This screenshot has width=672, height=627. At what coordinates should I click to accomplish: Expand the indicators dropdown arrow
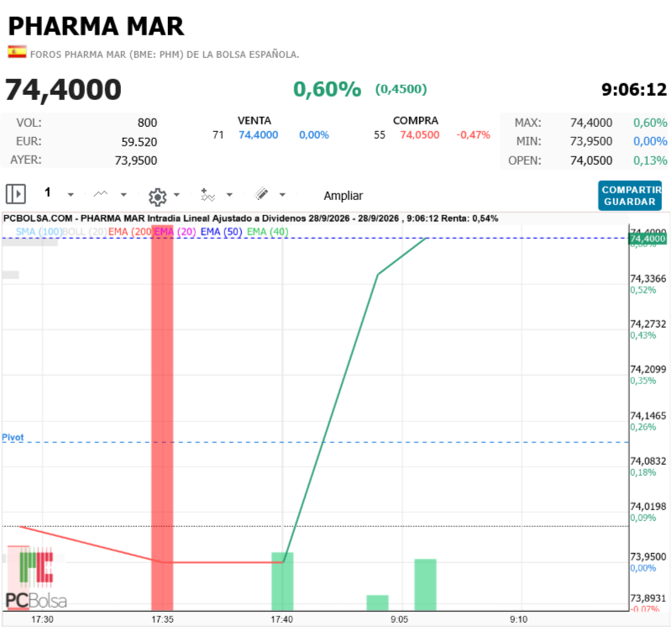tap(229, 195)
